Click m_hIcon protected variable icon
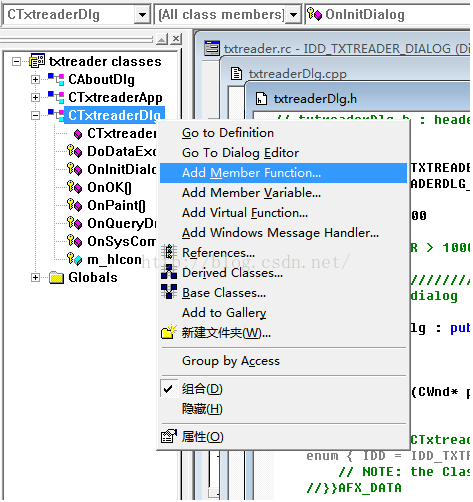Image resolution: width=473 pixels, height=502 pixels. coord(74,259)
